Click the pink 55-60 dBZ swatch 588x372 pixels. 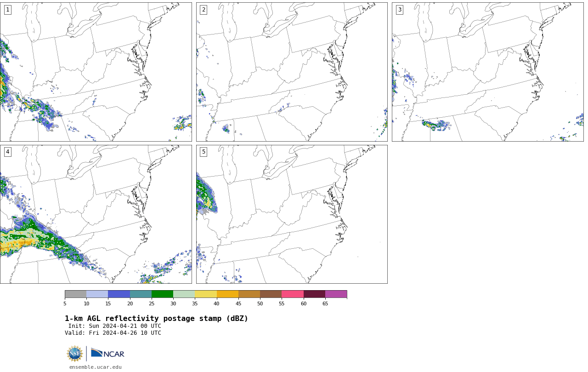coord(293,294)
